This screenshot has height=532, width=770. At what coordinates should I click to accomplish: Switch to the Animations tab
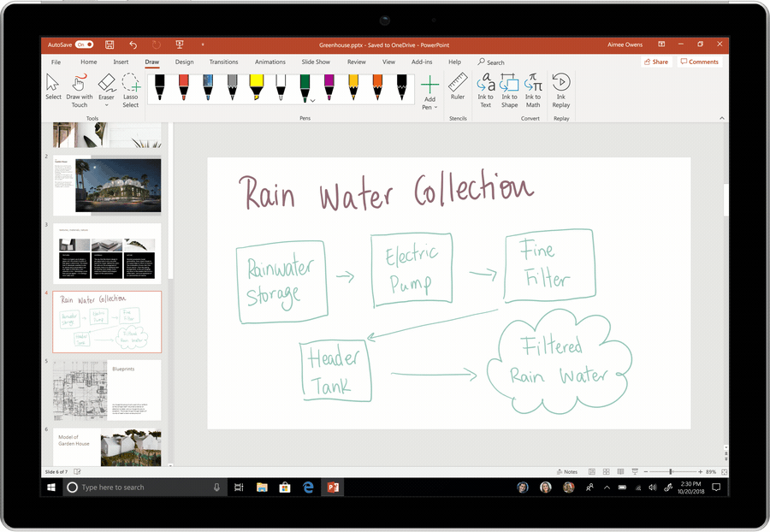point(270,62)
